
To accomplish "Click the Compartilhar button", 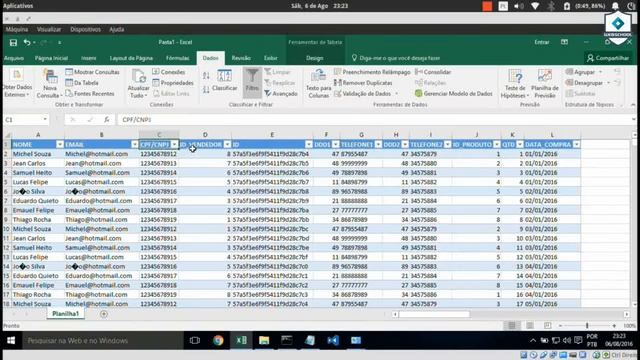I will (608, 58).
